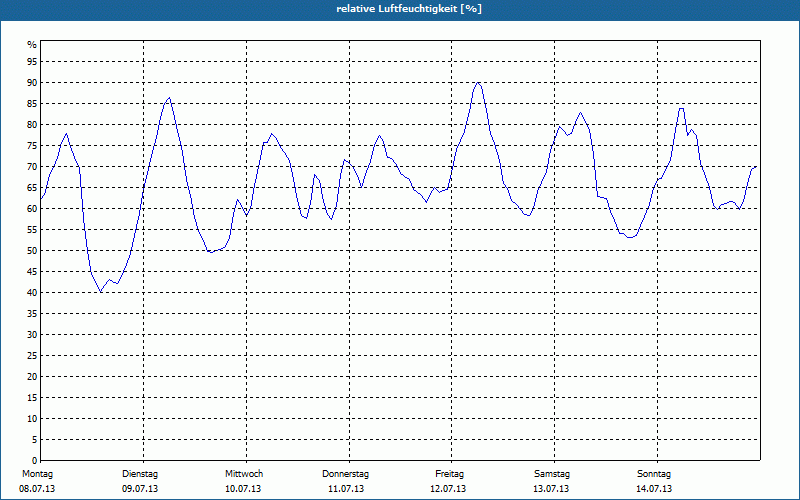Click the '%' unit label on the axis
Viewport: 800px width, 500px height.
pyautogui.click(x=32, y=45)
